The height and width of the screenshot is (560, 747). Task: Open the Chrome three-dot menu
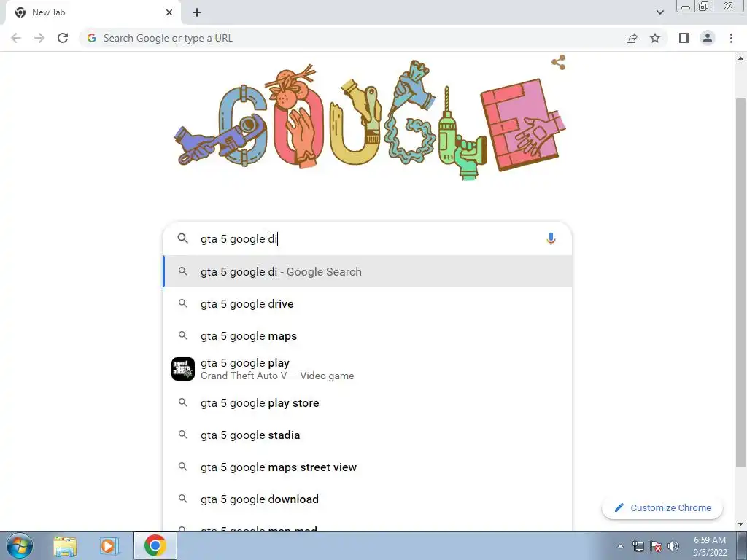click(x=731, y=38)
